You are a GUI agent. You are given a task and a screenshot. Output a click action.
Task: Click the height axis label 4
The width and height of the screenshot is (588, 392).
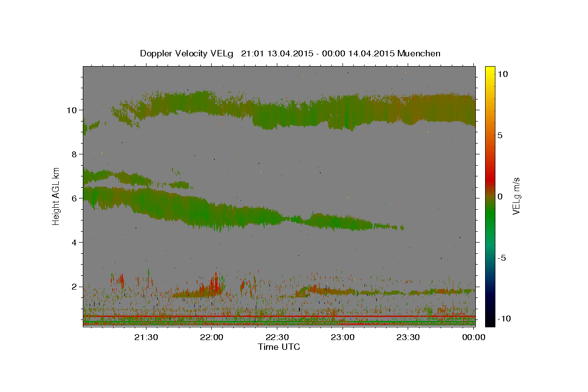(x=74, y=242)
